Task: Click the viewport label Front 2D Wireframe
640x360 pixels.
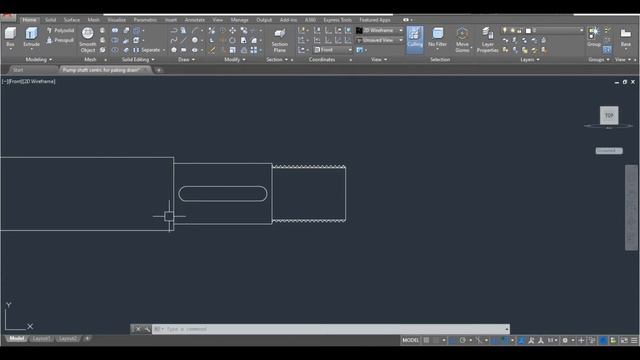Action: tap(29, 82)
